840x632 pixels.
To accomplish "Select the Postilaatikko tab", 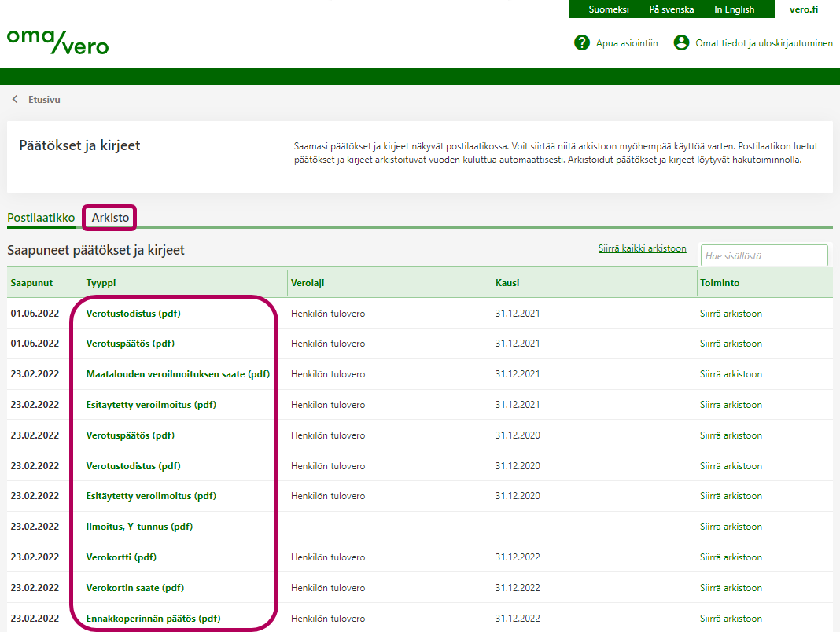I will click(x=41, y=217).
